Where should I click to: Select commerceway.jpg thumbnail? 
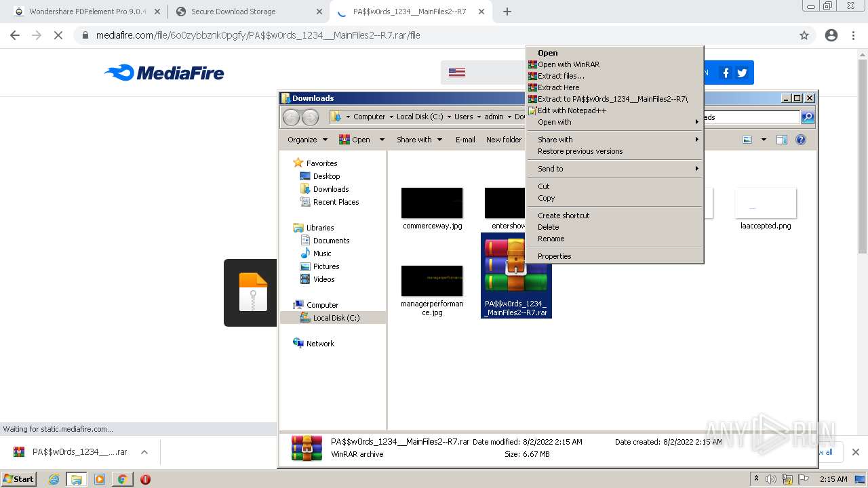point(432,203)
